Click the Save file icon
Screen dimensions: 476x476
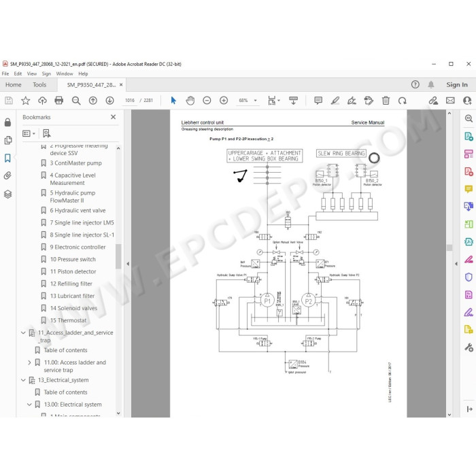[8, 101]
